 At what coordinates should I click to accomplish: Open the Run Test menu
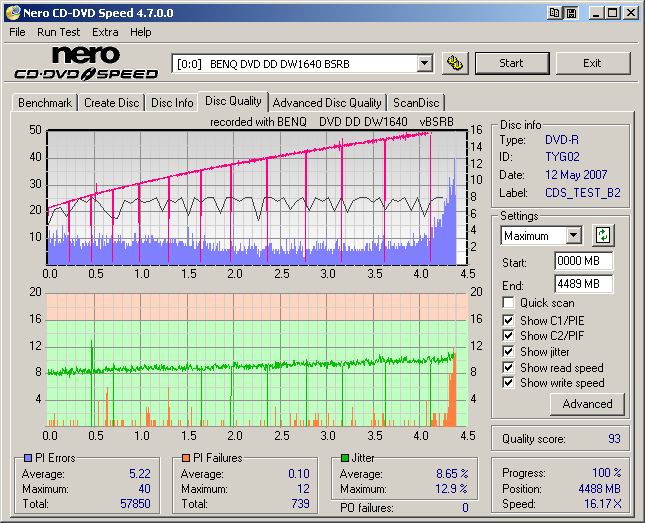[58, 32]
